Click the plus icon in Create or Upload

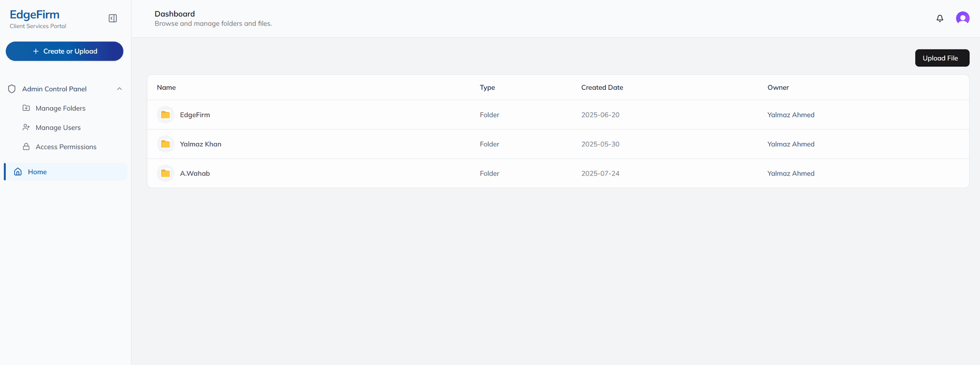(36, 51)
